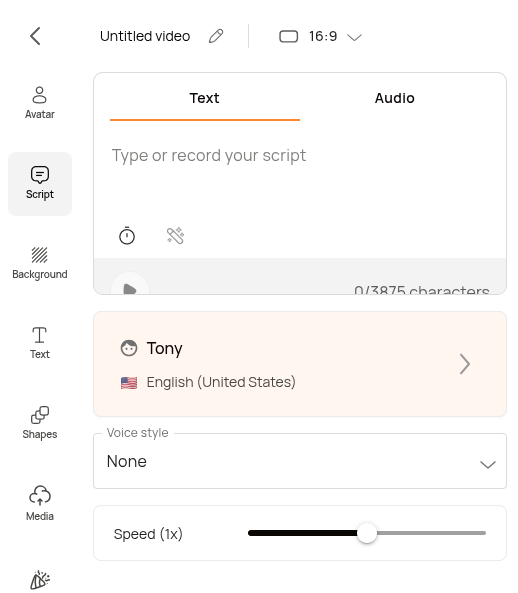Open the Voice style dropdown
The height and width of the screenshot is (593, 518).
[299, 461]
